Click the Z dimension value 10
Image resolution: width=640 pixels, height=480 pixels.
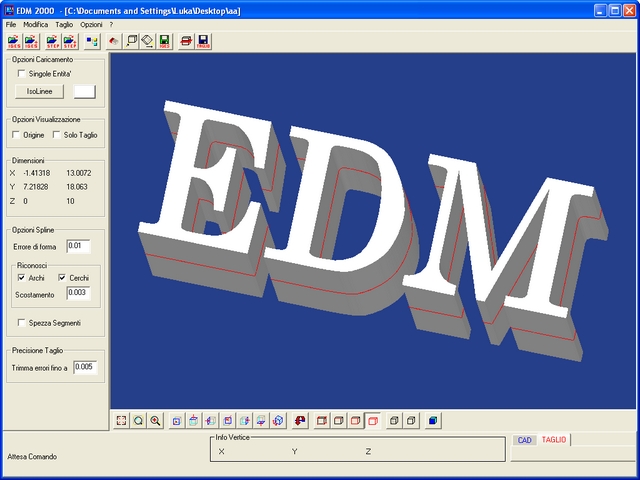(70, 201)
